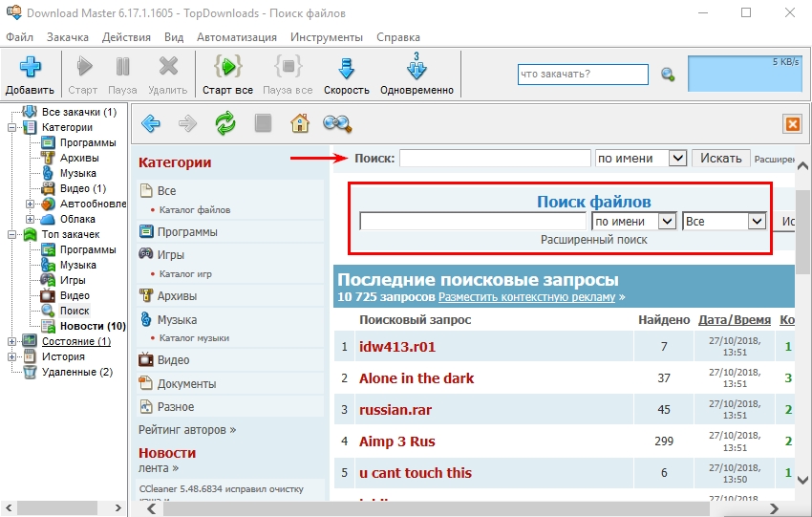
Task: Go to the home page icon
Action: click(300, 123)
